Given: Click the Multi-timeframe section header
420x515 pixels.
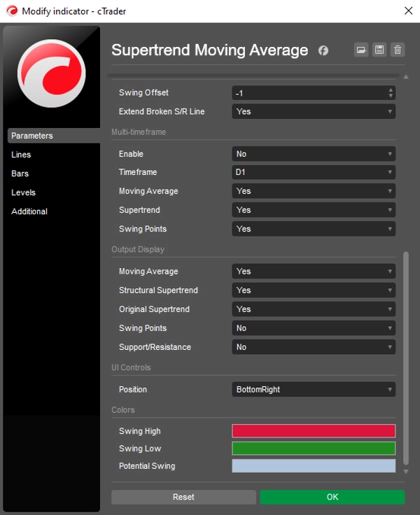Looking at the screenshot, I should (x=139, y=132).
